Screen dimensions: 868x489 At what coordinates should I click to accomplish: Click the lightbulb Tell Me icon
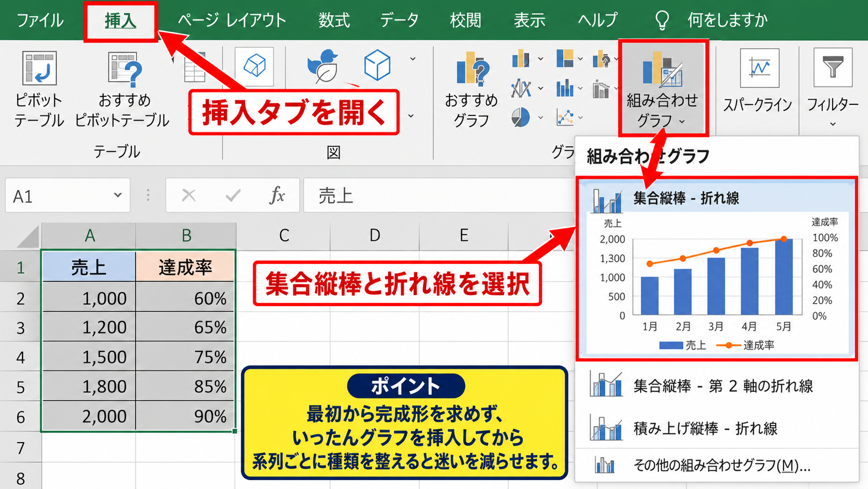(x=662, y=20)
